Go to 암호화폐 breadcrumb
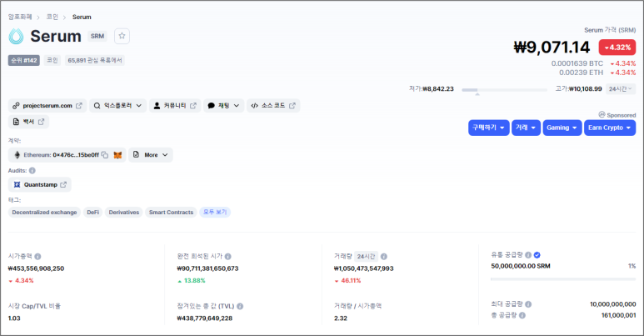Image resolution: width=644 pixels, height=336 pixels. click(20, 17)
